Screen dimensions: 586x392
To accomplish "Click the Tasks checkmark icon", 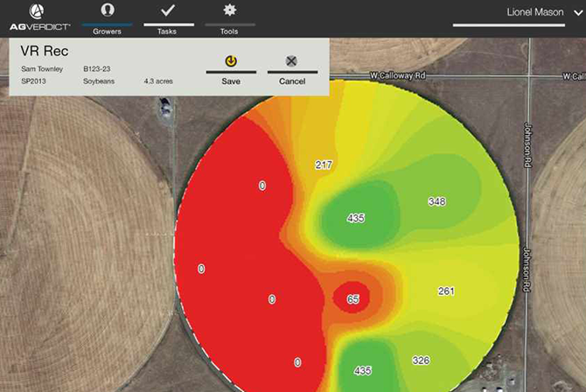I will click(x=167, y=10).
